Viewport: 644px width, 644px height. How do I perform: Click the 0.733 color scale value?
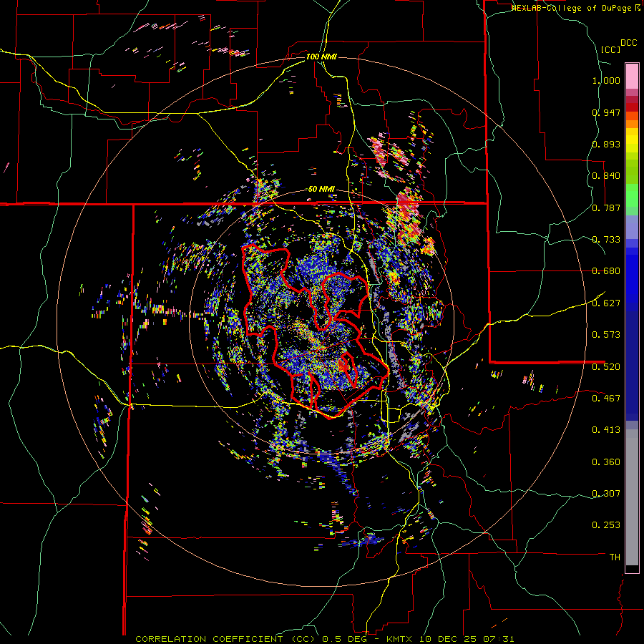click(x=606, y=240)
